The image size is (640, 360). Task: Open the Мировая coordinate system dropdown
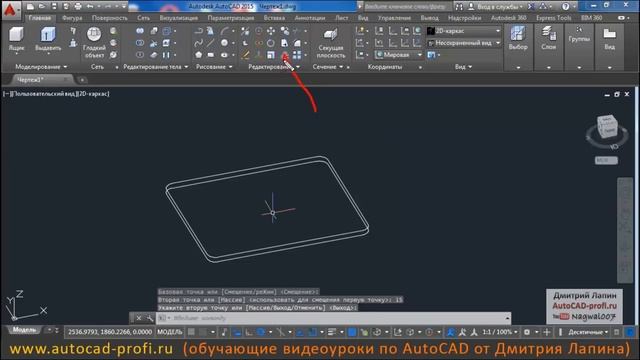[398, 55]
